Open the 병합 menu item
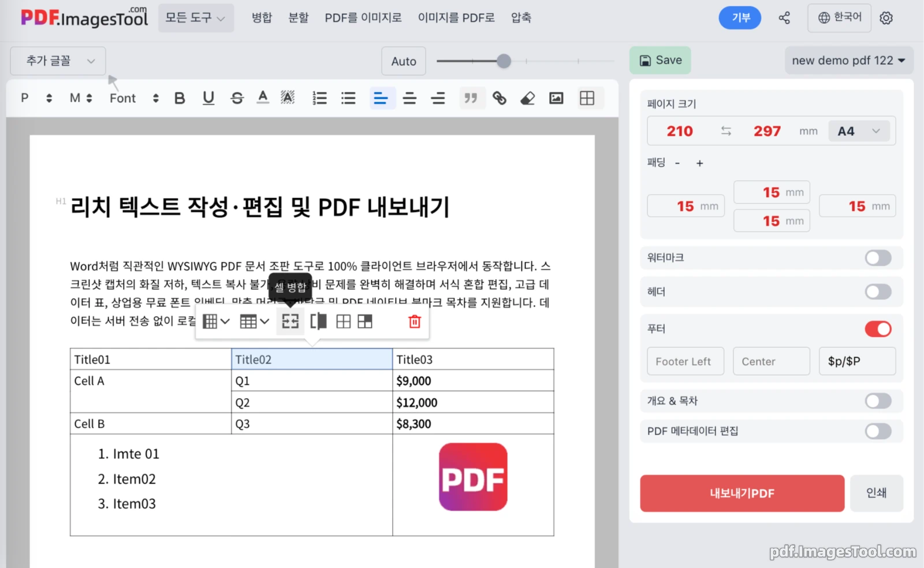Viewport: 924px width, 568px height. [x=262, y=18]
